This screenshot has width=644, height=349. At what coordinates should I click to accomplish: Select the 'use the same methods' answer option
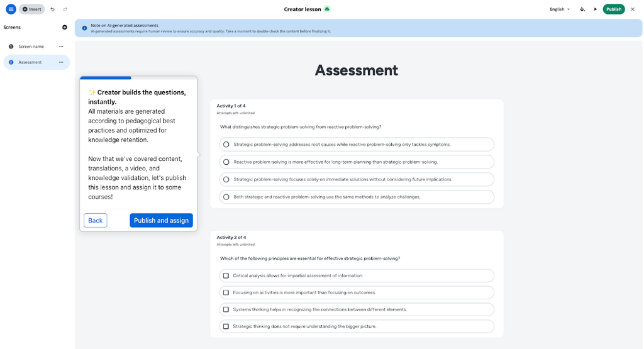[x=226, y=197]
